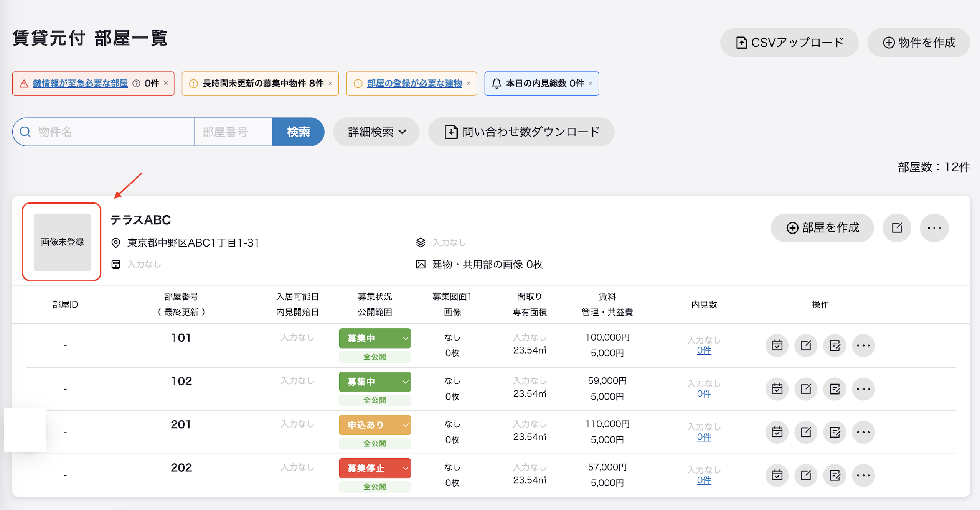Click the edit icon for テラスABC building
Screen dimensions: 980x510
[x=897, y=228]
